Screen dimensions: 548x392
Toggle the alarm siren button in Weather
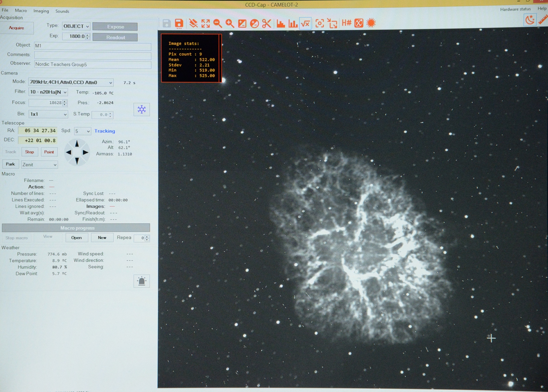click(x=142, y=281)
